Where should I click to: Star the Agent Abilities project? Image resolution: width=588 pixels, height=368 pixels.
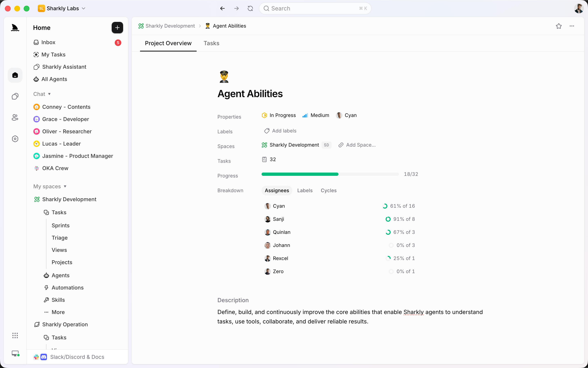coord(559,26)
